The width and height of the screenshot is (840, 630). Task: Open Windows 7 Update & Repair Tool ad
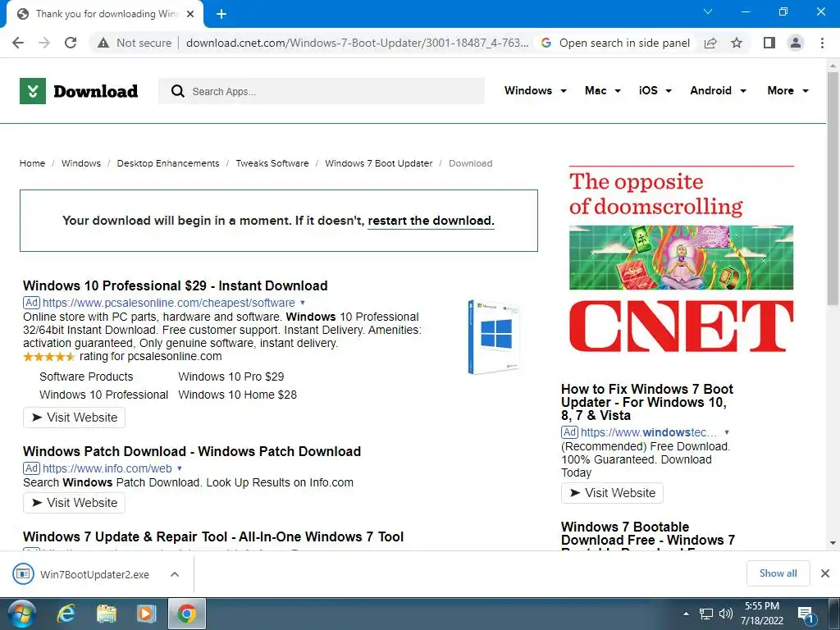click(213, 536)
